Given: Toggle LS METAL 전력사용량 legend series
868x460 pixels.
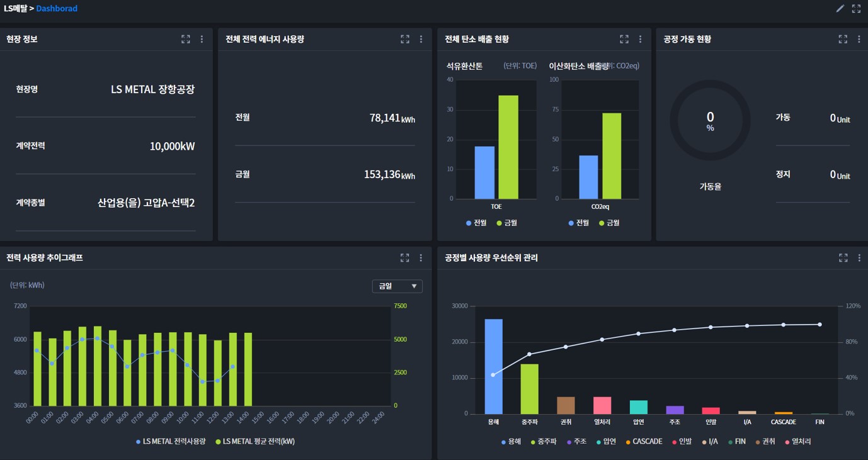Looking at the screenshot, I should tap(171, 442).
